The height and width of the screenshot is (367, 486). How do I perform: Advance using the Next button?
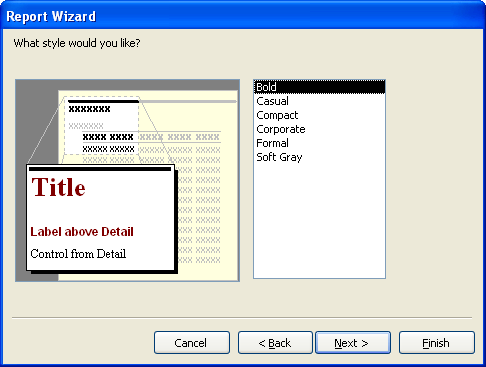(353, 342)
